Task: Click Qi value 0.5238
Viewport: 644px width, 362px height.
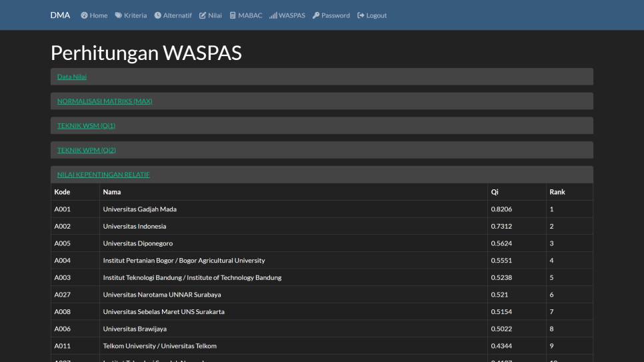Action: (x=501, y=278)
